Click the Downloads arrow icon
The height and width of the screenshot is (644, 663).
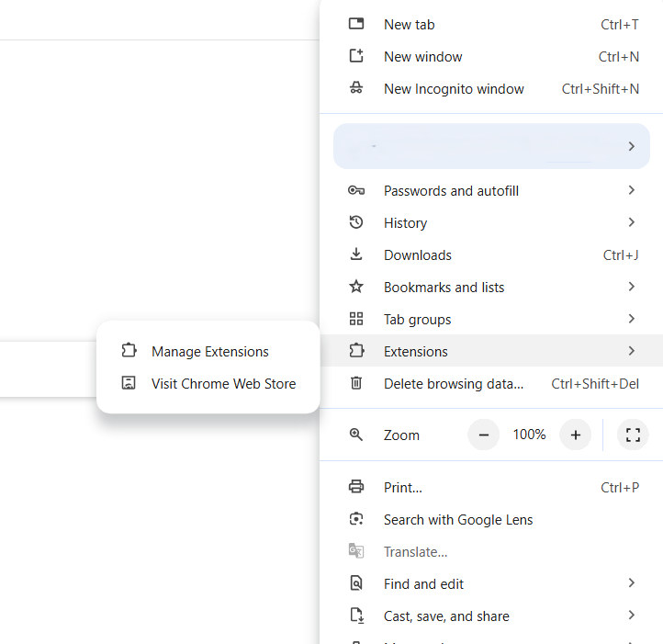point(356,255)
